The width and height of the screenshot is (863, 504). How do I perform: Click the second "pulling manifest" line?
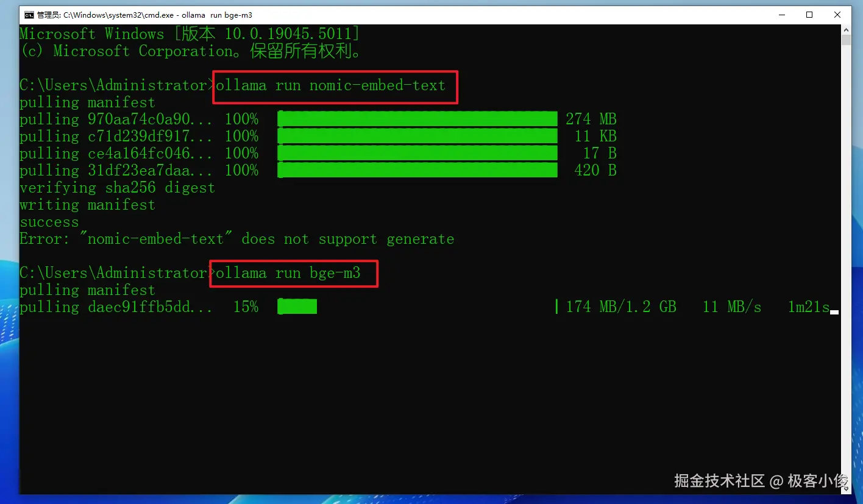pyautogui.click(x=87, y=290)
